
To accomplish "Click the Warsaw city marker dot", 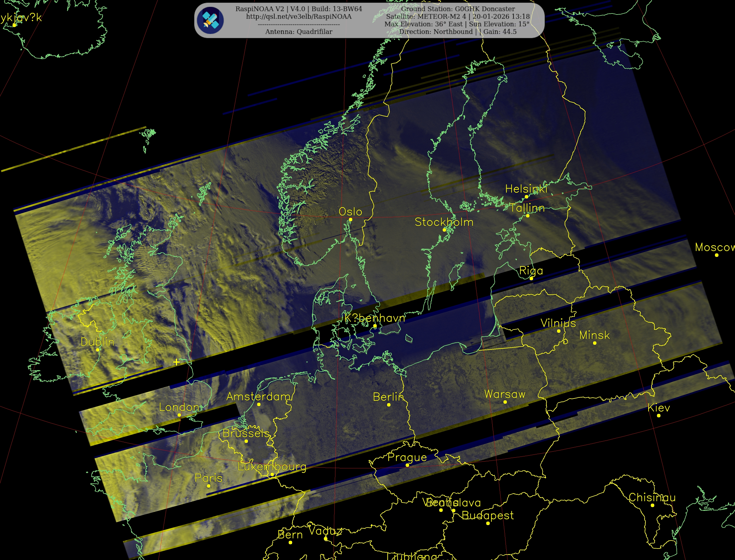I will tap(505, 402).
